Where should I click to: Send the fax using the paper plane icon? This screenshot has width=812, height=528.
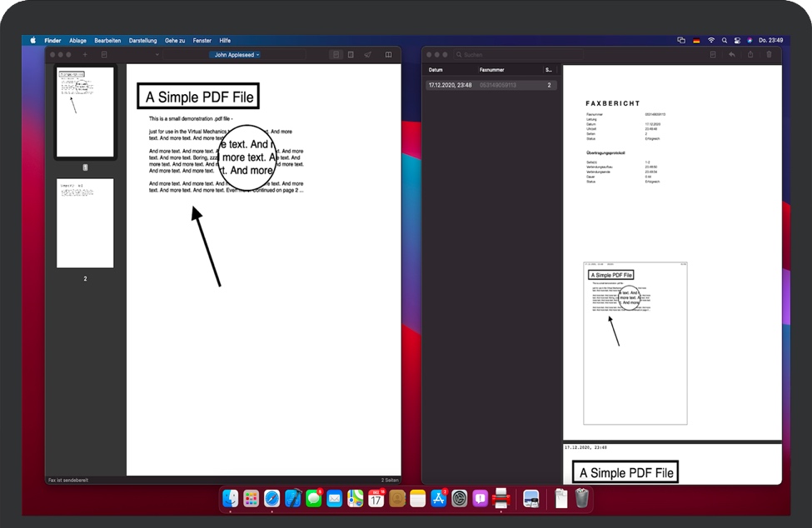[x=367, y=54]
